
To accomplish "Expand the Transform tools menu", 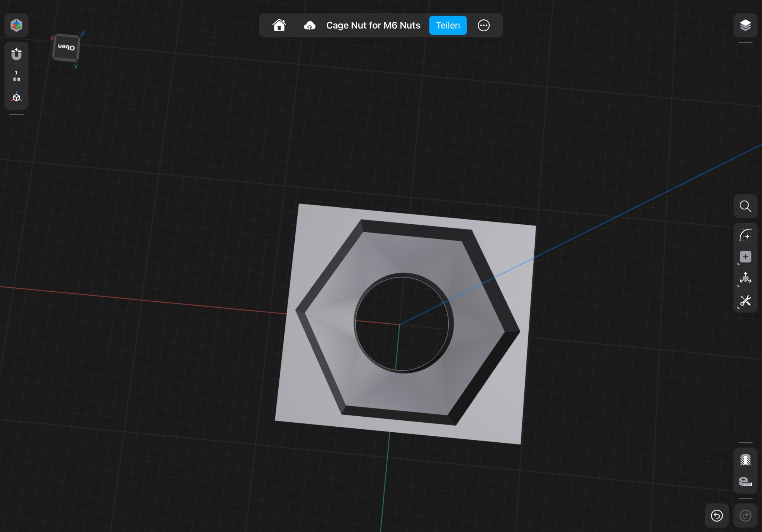I will (745, 278).
